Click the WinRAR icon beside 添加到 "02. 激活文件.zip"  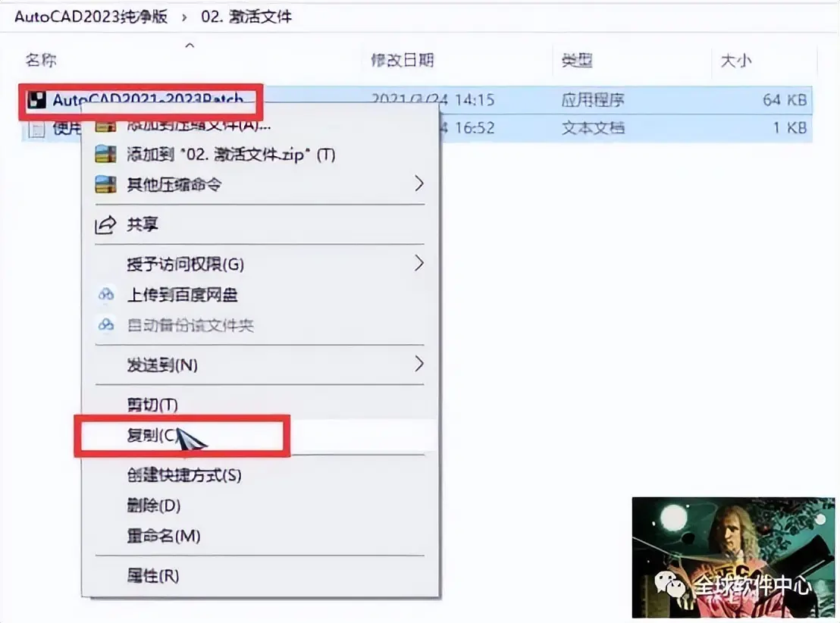(x=105, y=155)
